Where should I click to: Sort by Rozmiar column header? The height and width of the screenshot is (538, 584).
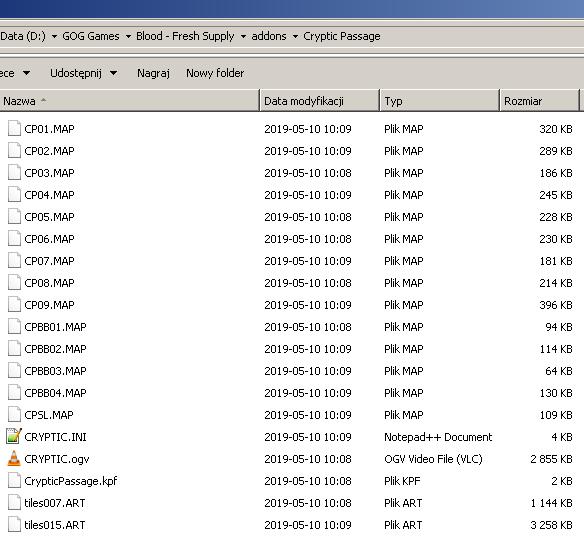click(539, 101)
